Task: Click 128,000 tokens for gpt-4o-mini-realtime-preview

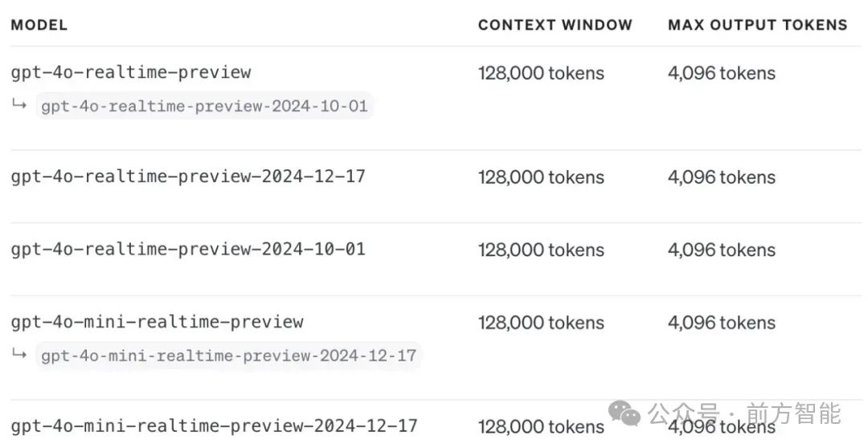Action: coord(541,323)
